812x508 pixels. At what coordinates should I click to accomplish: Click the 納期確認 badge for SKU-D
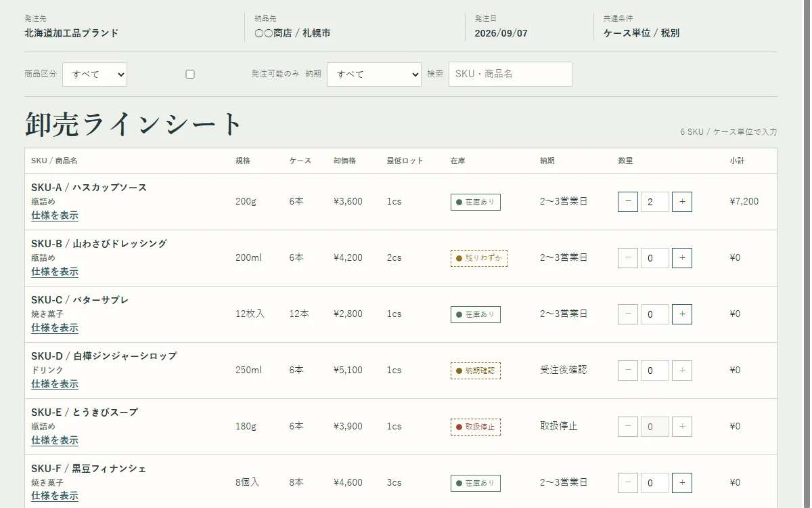(476, 371)
